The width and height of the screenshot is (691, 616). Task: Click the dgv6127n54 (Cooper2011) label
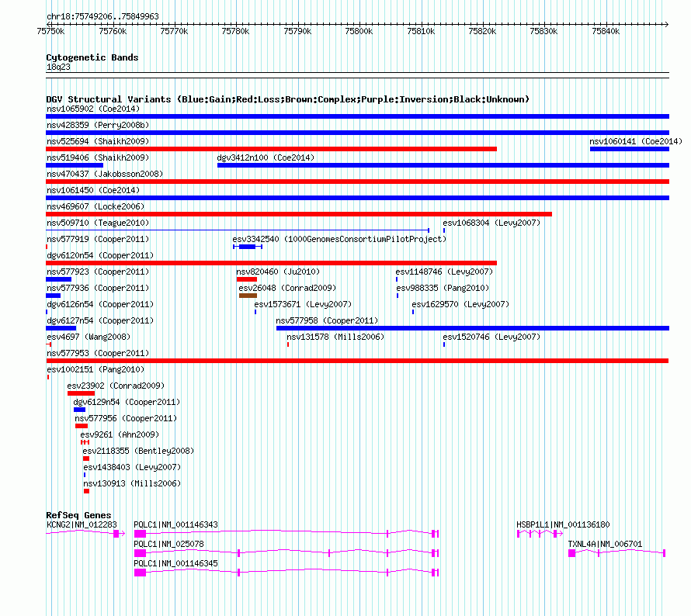tap(100, 320)
